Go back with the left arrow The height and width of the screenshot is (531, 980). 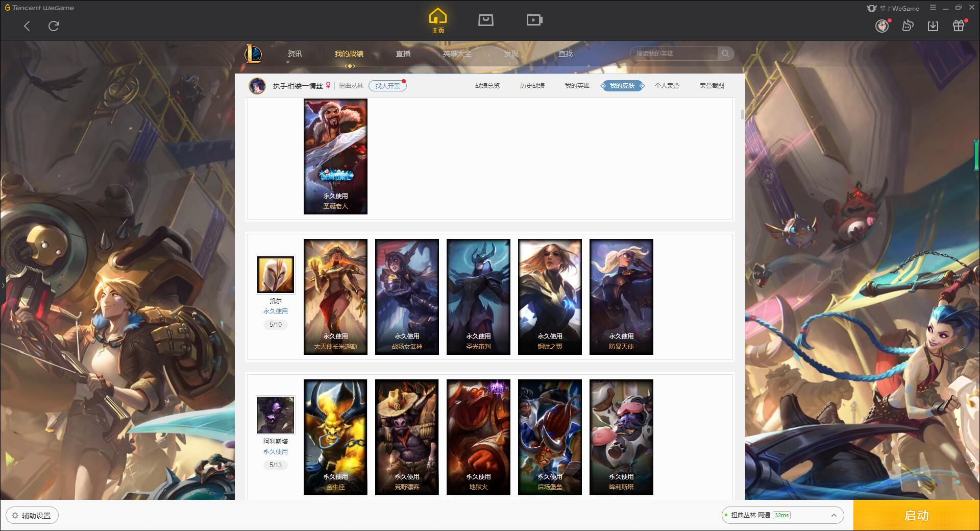pos(27,26)
